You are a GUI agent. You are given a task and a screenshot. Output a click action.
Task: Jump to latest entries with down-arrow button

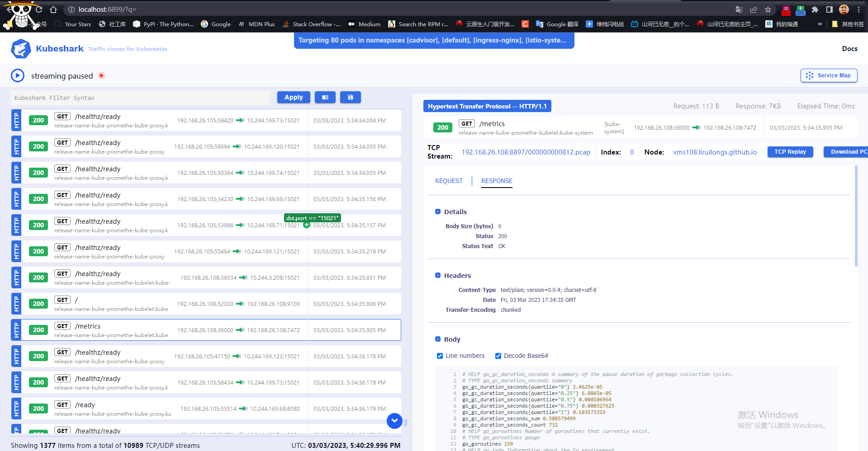click(394, 421)
